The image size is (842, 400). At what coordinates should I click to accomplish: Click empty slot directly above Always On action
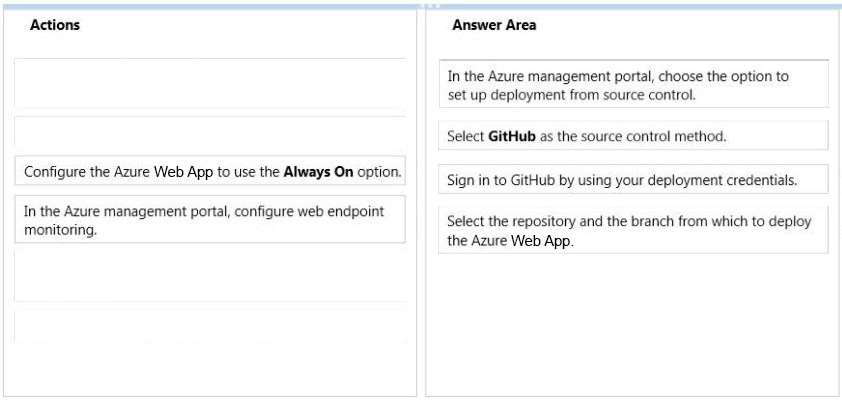tap(210, 132)
